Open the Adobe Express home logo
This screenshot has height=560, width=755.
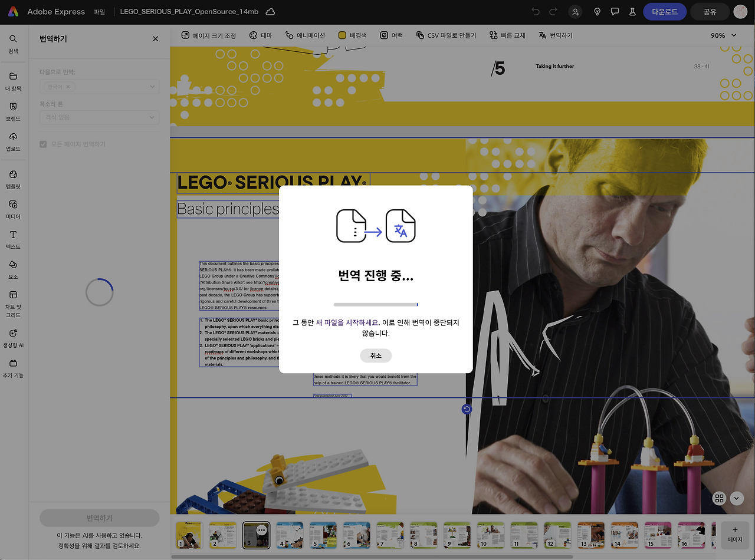[x=13, y=12]
